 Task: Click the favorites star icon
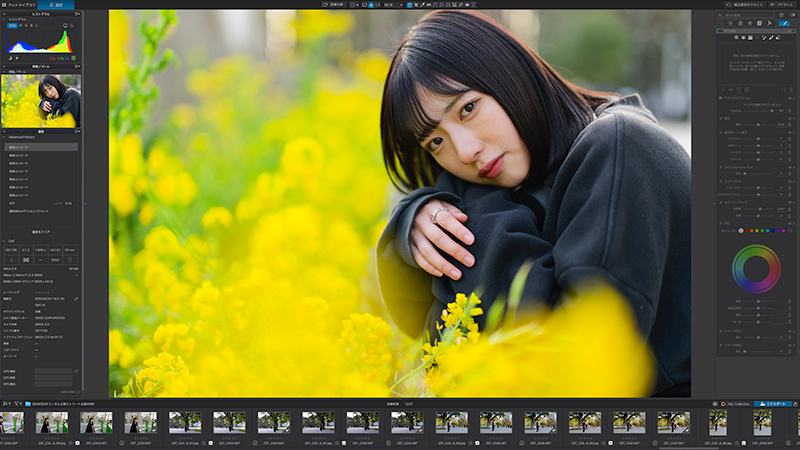click(781, 15)
